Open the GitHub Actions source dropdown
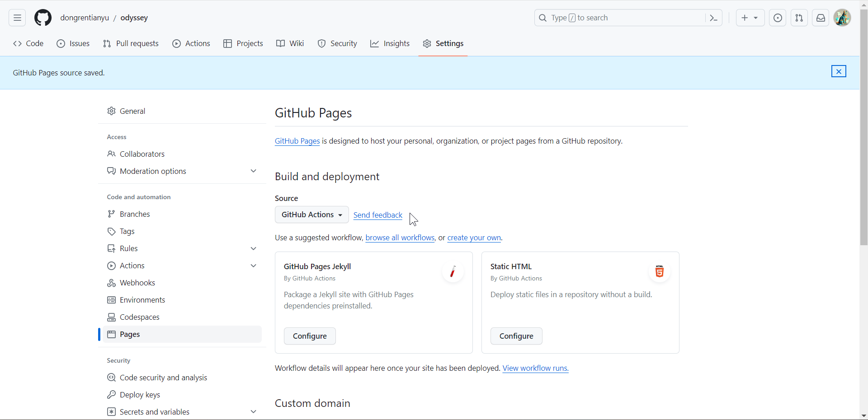Viewport: 868px width, 420px height. 311,215
